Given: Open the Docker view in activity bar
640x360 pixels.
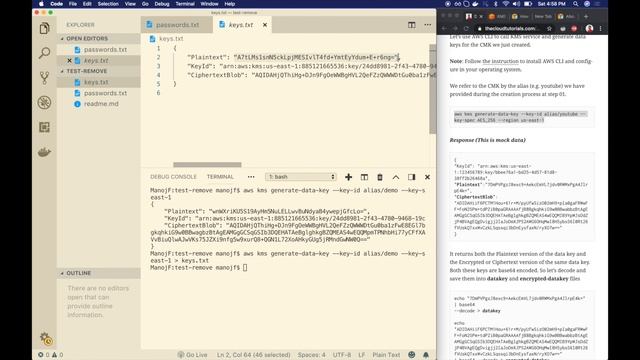Looking at the screenshot, I should 44,152.
